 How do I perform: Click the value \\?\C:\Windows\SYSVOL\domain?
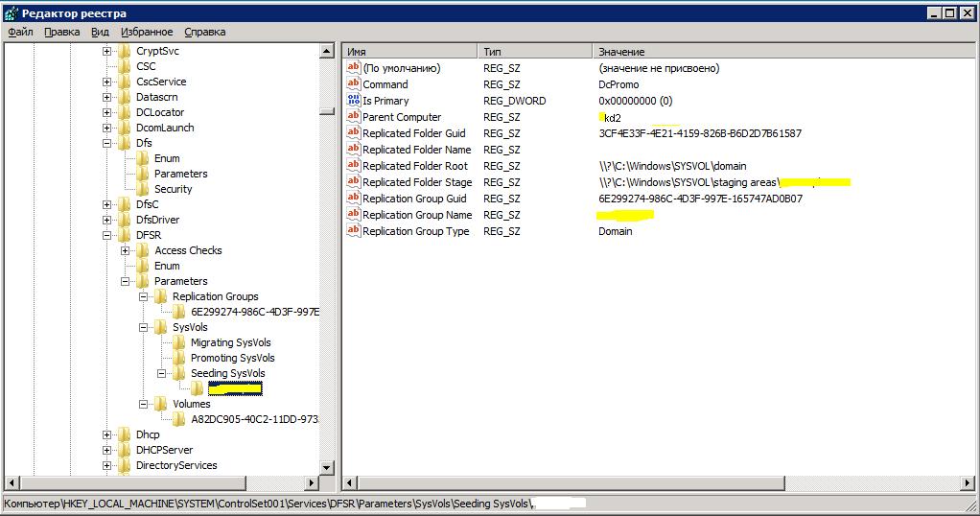pos(672,166)
